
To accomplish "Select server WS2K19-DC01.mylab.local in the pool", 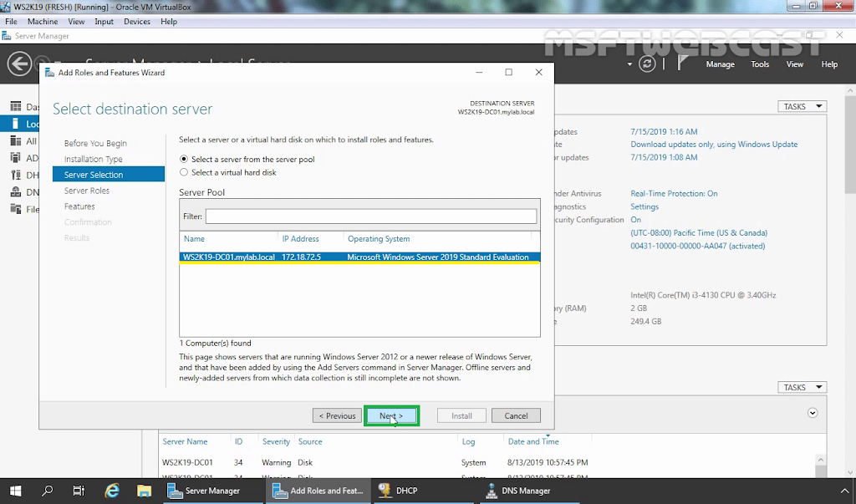I will (359, 257).
